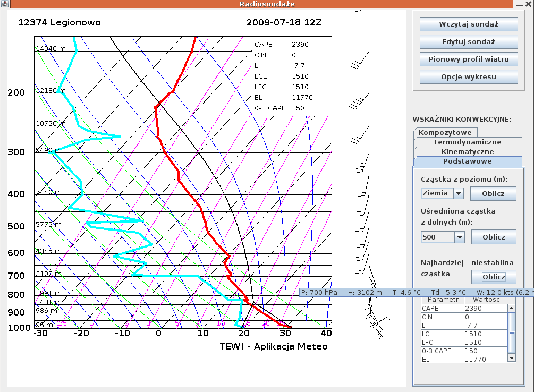This screenshot has width=534, height=392.
Task: Click the -7.7 value cell in the table
Action: coord(486,325)
